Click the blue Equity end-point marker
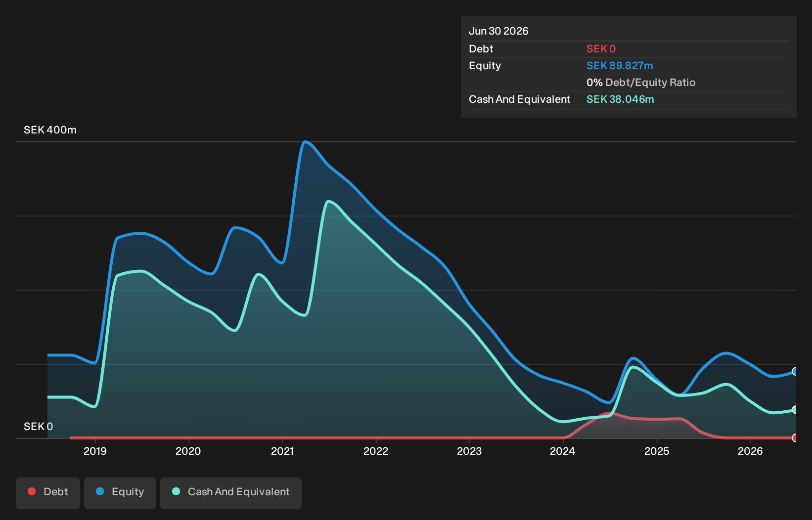The height and width of the screenshot is (520, 812). (795, 371)
